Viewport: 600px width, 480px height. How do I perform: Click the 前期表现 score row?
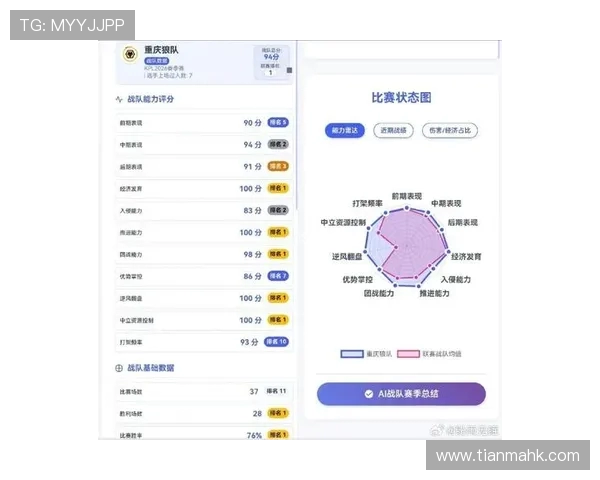204,123
